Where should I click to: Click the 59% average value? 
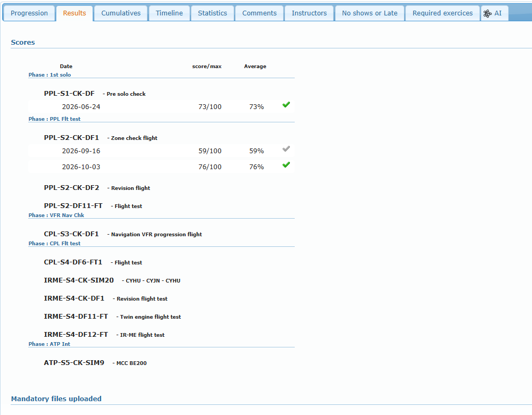coord(256,151)
